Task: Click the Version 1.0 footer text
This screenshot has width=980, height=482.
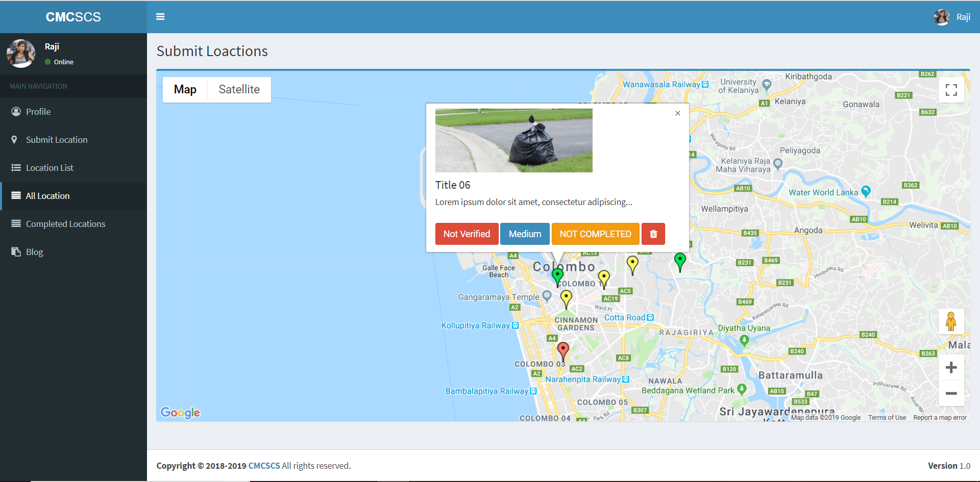Action: pyautogui.click(x=949, y=466)
